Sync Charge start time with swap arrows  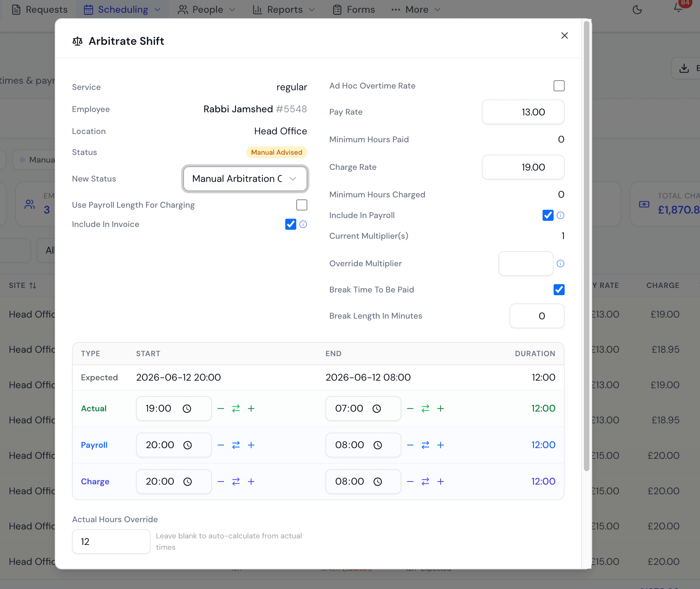click(236, 482)
